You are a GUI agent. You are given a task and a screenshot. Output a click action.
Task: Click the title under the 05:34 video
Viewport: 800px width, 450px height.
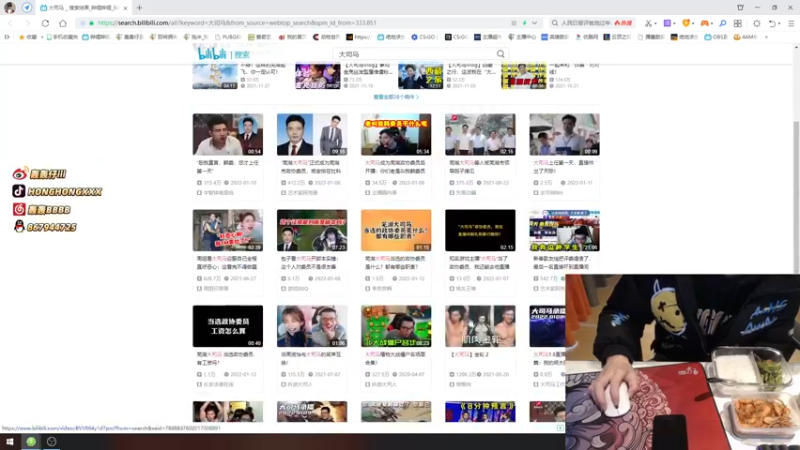pyautogui.click(x=395, y=167)
